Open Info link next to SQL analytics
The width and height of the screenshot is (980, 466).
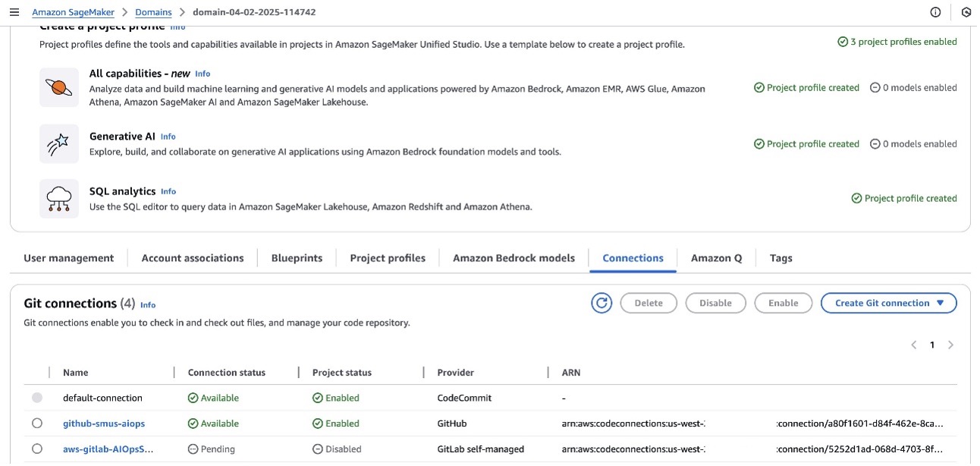pos(168,191)
